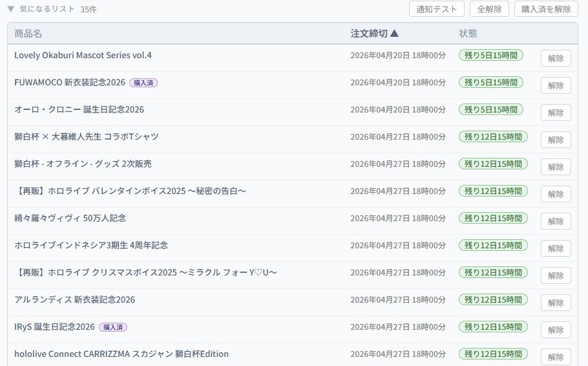Click the 通知テスト button
The width and height of the screenshot is (588, 366).
pos(437,9)
